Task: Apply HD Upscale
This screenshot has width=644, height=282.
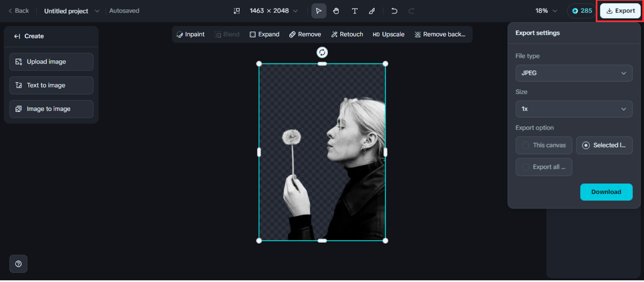Action: (388, 34)
